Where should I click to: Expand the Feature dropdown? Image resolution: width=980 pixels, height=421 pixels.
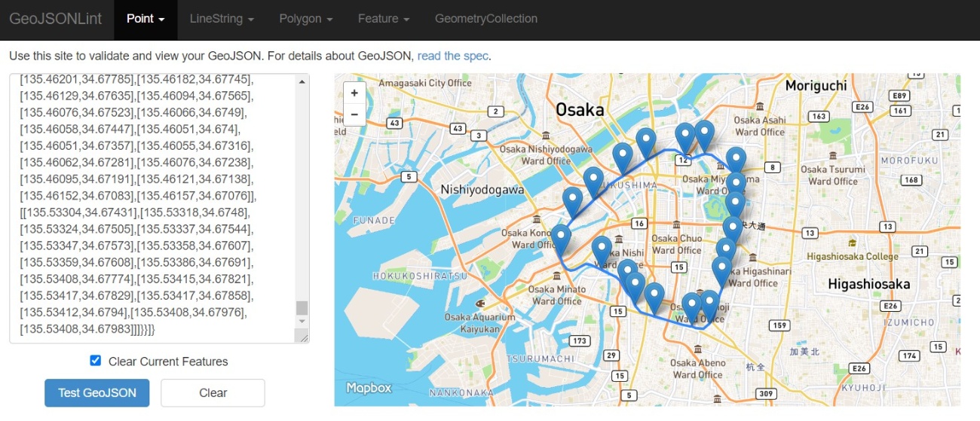point(384,19)
